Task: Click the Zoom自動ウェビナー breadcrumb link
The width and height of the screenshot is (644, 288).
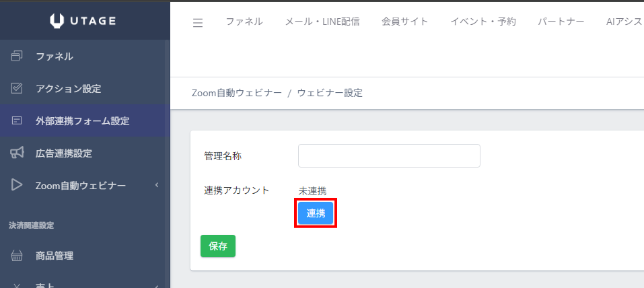Action: coord(236,93)
